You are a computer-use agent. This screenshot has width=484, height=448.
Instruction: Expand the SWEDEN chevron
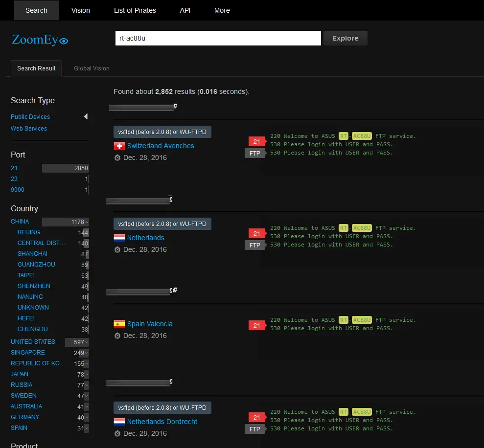click(87, 396)
